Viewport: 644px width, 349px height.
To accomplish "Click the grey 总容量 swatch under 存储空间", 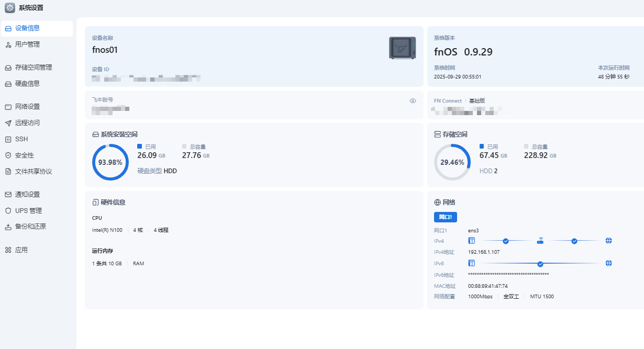I will pyautogui.click(x=527, y=147).
